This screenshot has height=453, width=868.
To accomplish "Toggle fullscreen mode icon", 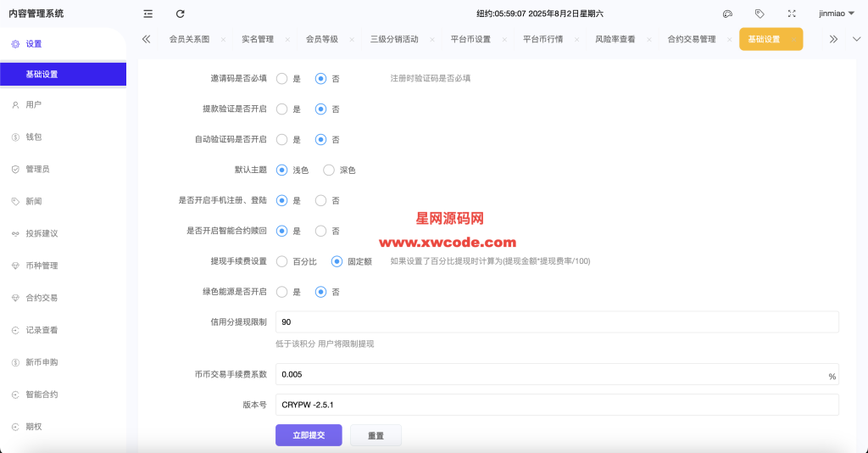I will pyautogui.click(x=792, y=14).
